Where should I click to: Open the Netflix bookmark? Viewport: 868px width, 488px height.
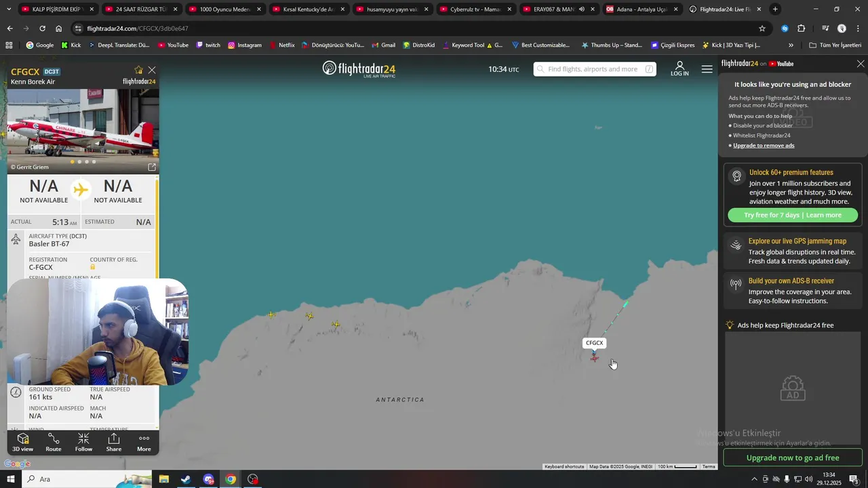[x=281, y=45]
